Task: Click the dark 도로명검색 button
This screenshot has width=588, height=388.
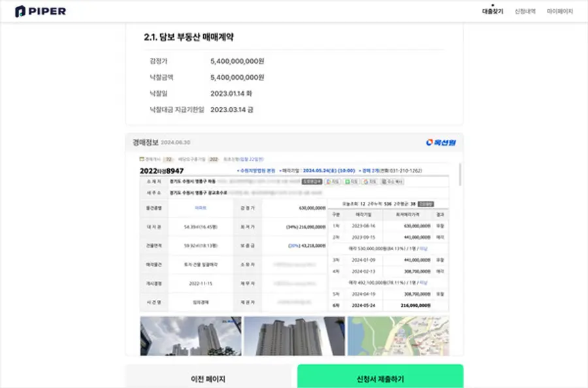Action: pyautogui.click(x=312, y=182)
